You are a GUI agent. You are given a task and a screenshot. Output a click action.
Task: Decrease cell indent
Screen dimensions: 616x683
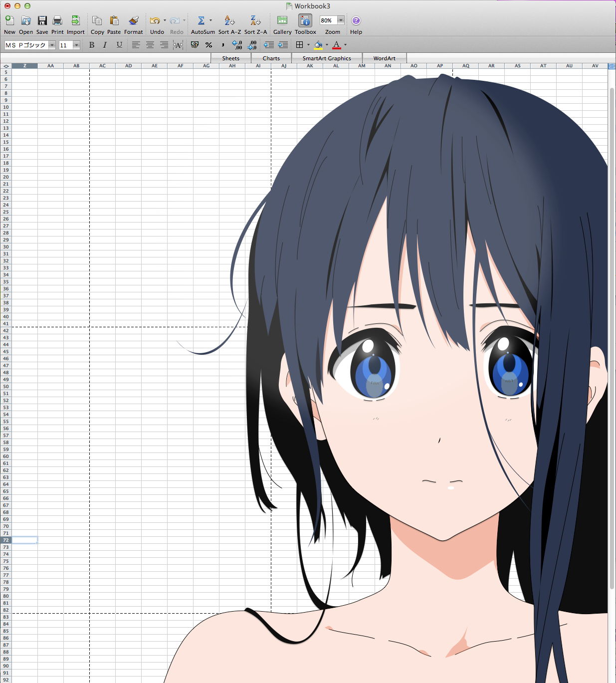(269, 45)
